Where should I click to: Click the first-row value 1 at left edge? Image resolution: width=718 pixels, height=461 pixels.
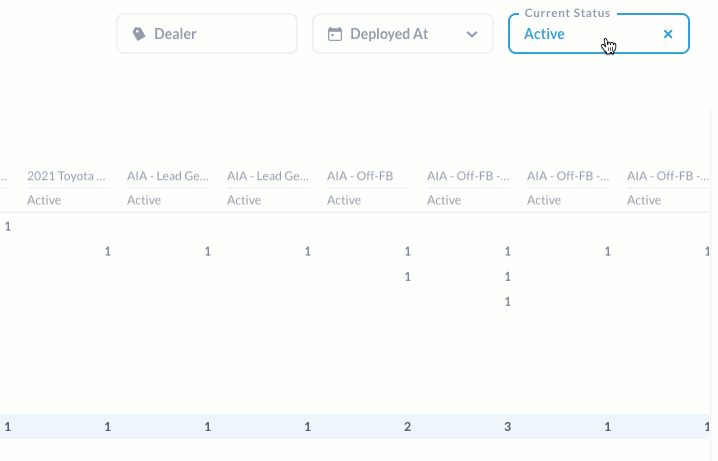(8, 227)
